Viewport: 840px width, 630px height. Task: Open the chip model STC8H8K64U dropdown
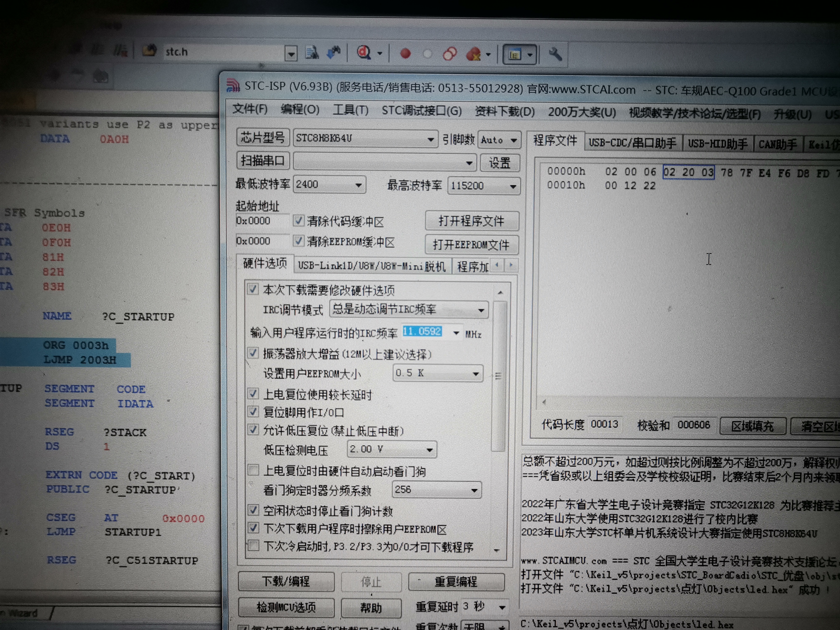tap(431, 139)
